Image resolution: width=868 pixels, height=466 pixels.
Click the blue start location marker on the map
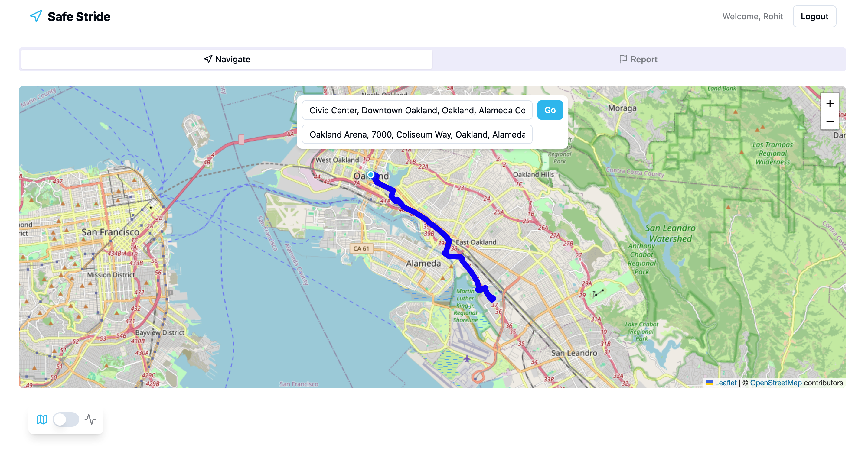tap(371, 175)
